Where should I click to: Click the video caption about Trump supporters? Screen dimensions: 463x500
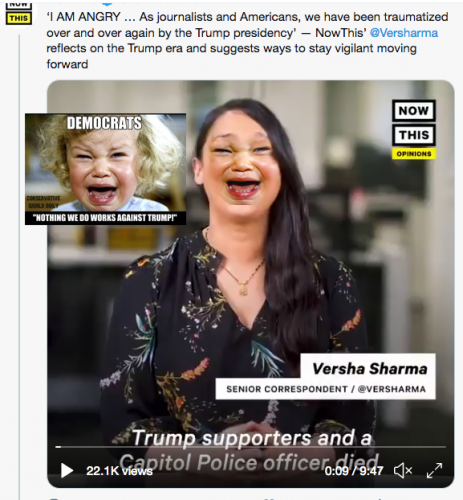[x=251, y=450]
